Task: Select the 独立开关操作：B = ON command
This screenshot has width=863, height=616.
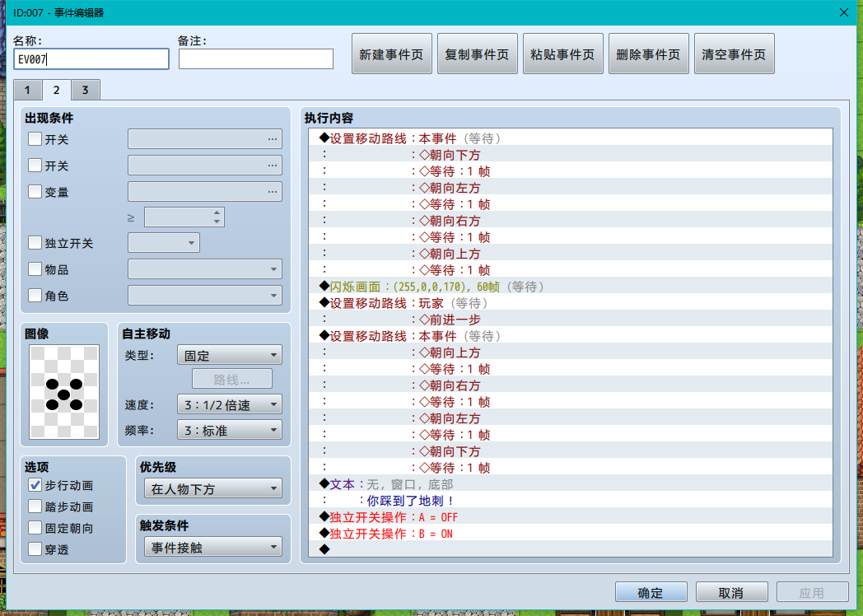Action: pos(571,534)
